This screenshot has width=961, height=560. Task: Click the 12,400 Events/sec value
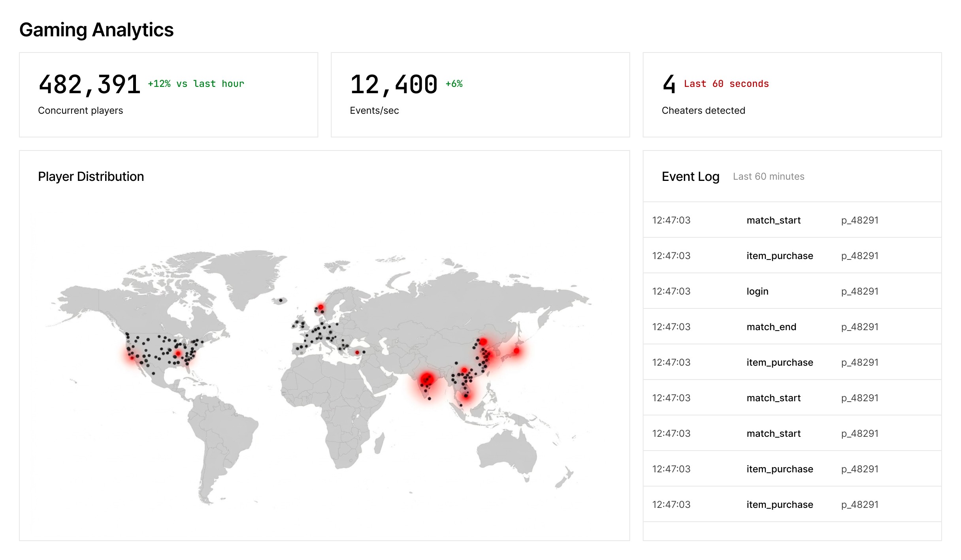394,85
